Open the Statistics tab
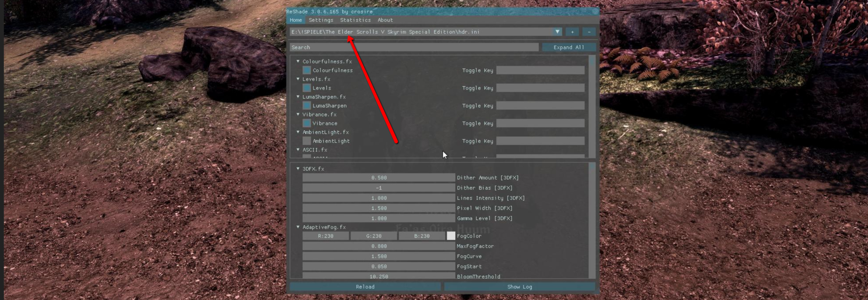Screen dimensions: 868x300 pyautogui.click(x=355, y=20)
